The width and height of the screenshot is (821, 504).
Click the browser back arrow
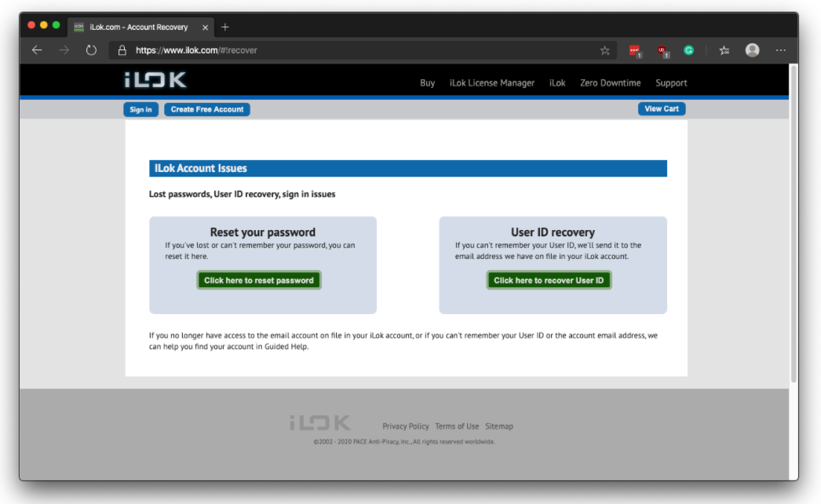tap(37, 50)
